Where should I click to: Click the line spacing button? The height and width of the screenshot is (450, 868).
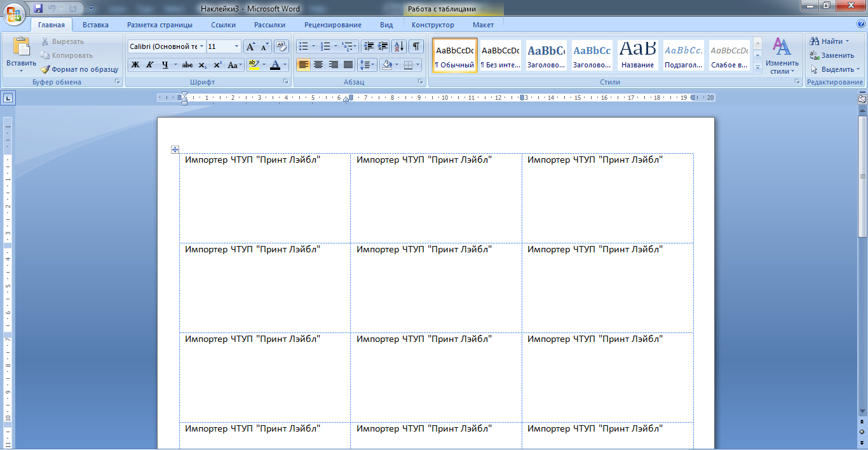[x=367, y=65]
